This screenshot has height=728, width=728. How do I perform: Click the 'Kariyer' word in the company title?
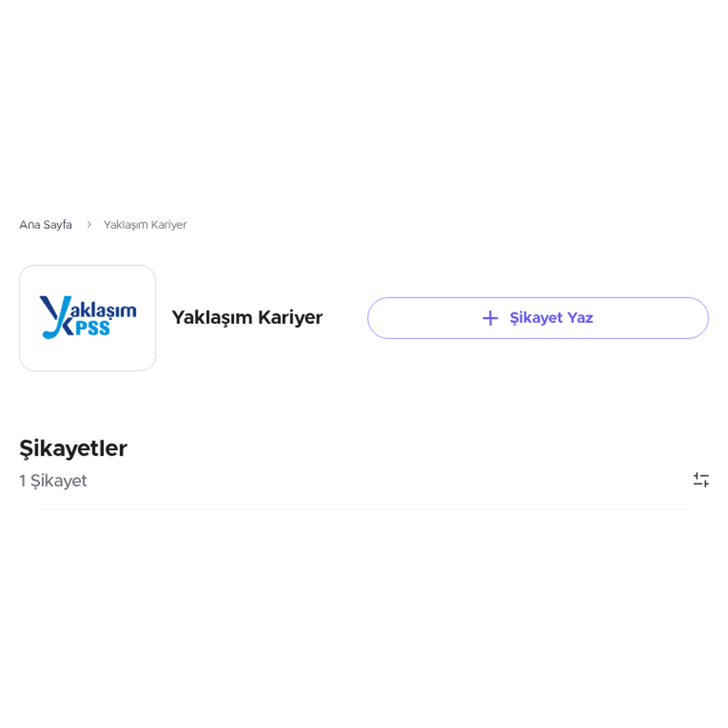tap(290, 317)
